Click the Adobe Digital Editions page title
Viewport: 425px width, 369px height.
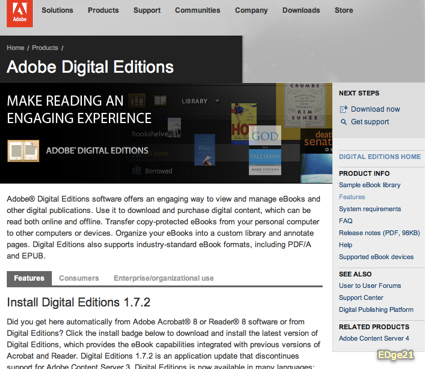pyautogui.click(x=90, y=67)
